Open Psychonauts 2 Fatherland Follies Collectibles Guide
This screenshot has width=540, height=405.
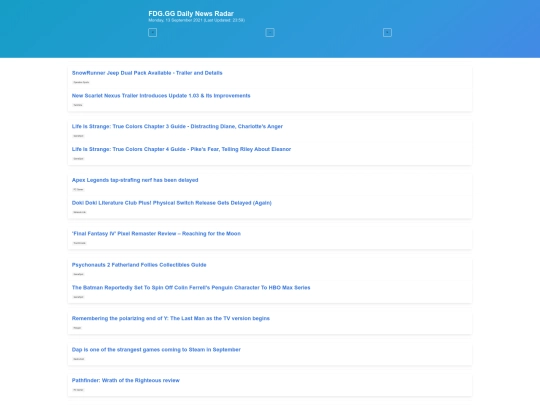[x=139, y=265]
